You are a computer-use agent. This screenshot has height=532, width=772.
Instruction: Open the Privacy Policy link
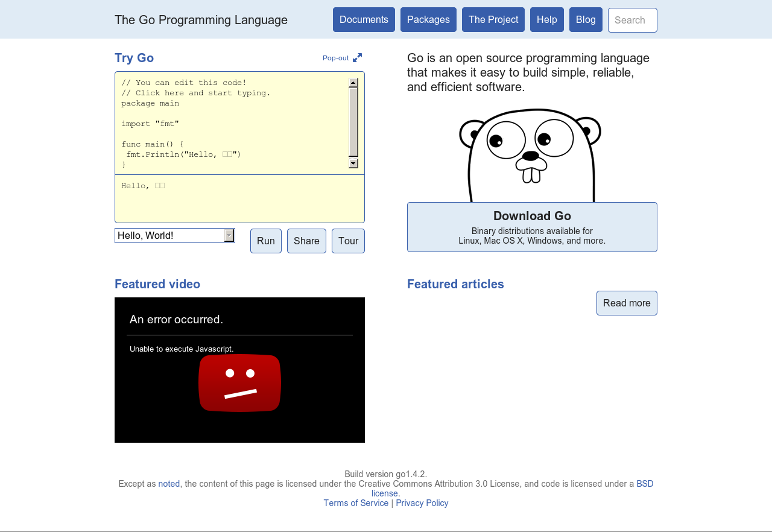(422, 503)
